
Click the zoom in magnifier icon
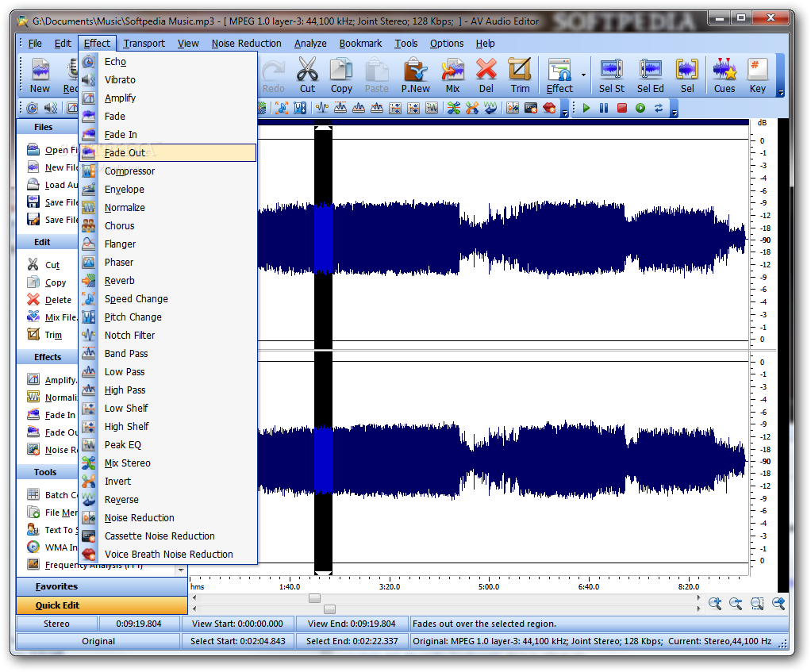pos(715,603)
